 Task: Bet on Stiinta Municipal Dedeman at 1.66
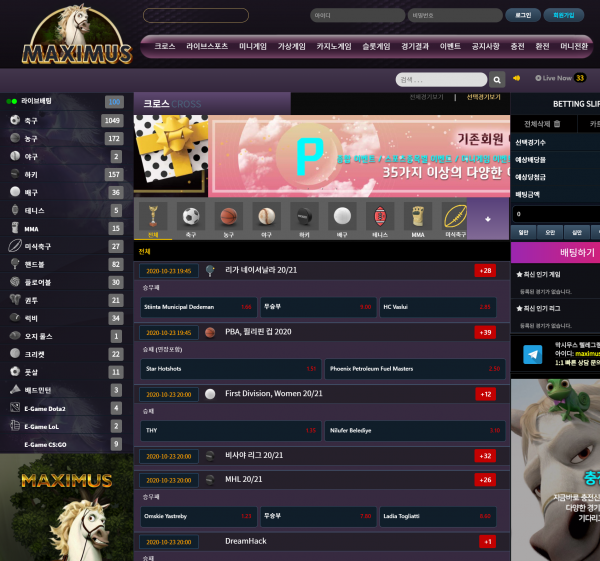(x=199, y=307)
